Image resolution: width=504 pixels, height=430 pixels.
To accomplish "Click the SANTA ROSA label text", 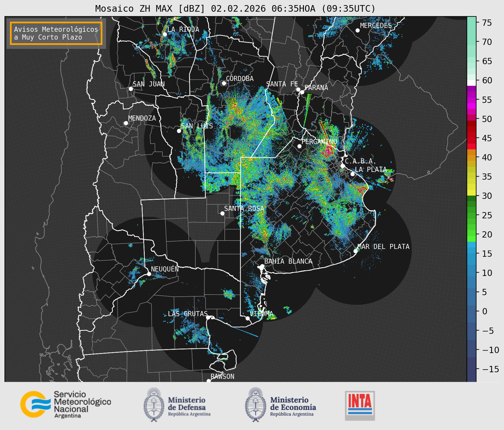I will [x=244, y=208].
